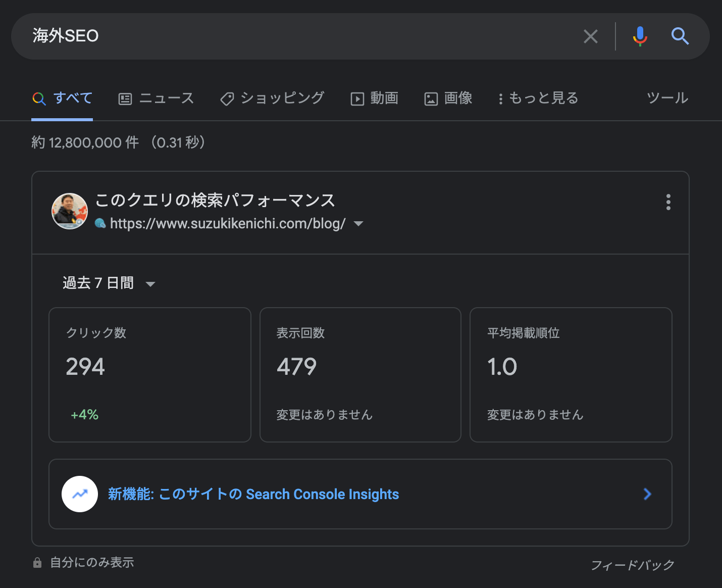Expand the suzukikenichi.com property dropdown arrow
The width and height of the screenshot is (722, 588).
tap(358, 224)
